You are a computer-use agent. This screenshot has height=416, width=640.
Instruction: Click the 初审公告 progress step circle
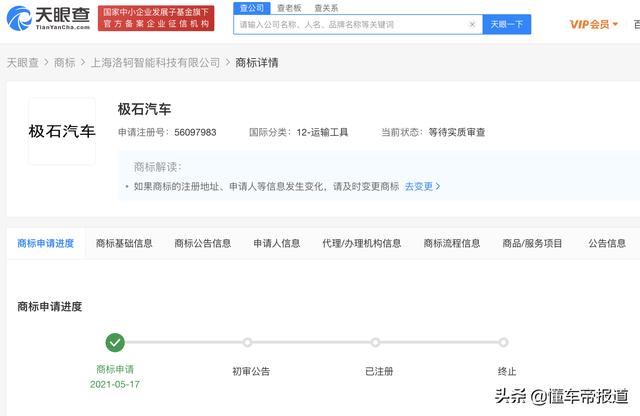[x=247, y=342]
